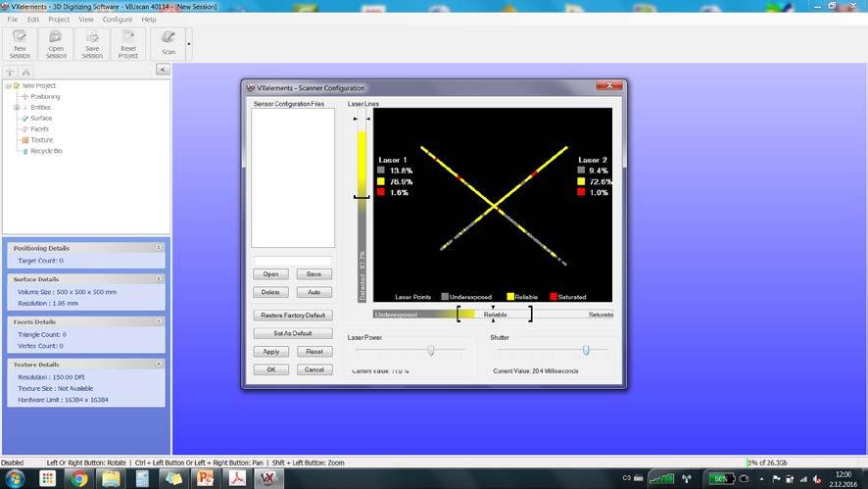Click the crosshair icon above the project tree
Viewport: 868px width, 489px height.
click(x=10, y=72)
